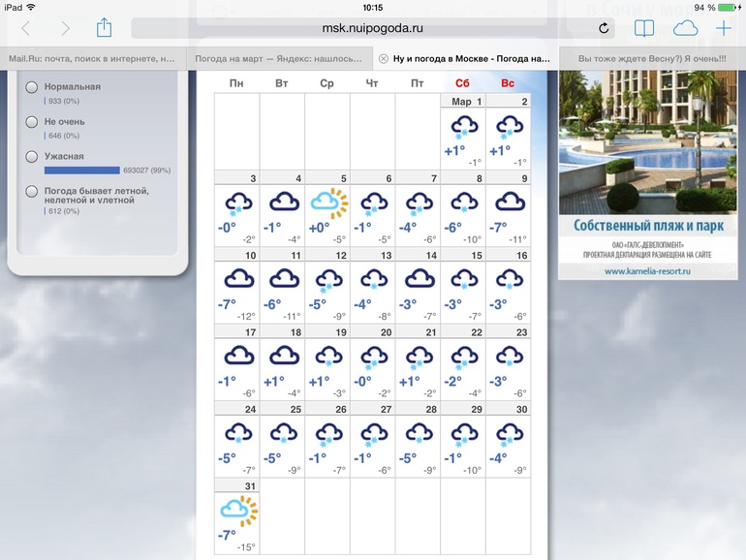Select Погода бывает летной poll option

[31, 191]
